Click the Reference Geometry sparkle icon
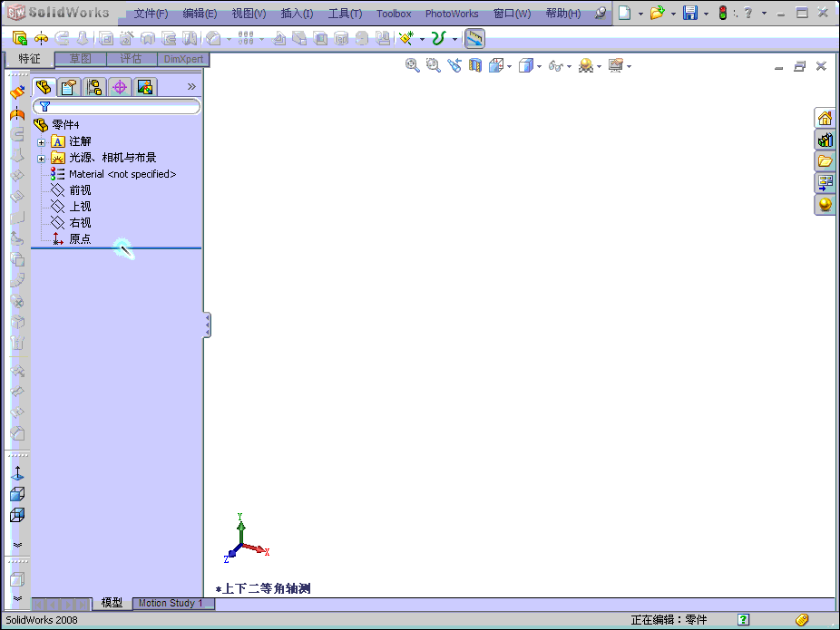 pos(406,39)
